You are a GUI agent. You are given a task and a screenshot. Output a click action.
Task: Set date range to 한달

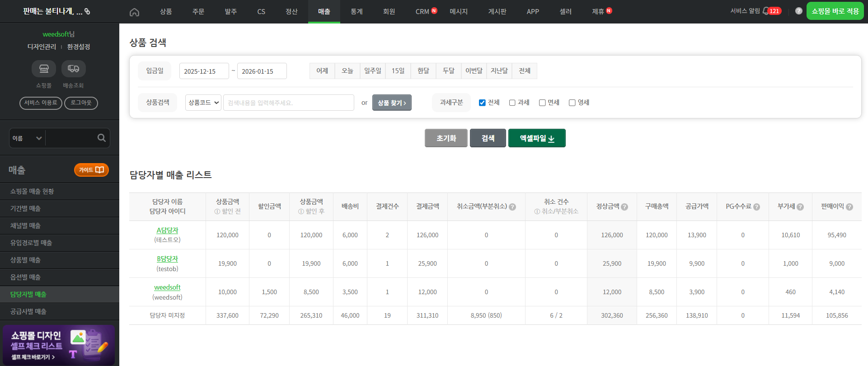point(423,71)
